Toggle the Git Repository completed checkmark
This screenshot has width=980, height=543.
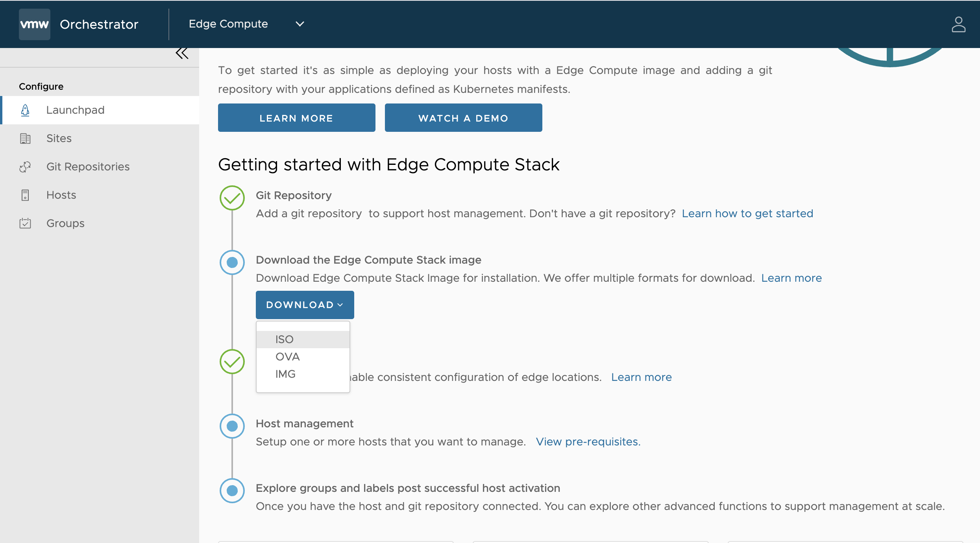tap(233, 197)
